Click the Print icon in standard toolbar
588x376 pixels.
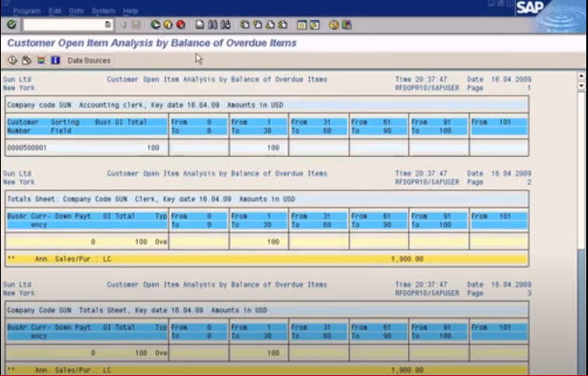coord(200,25)
